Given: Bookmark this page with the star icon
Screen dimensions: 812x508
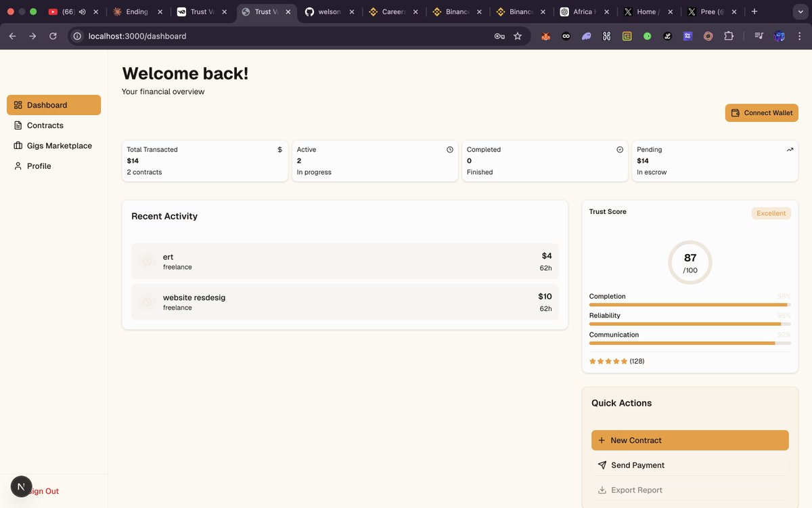Looking at the screenshot, I should tap(518, 37).
